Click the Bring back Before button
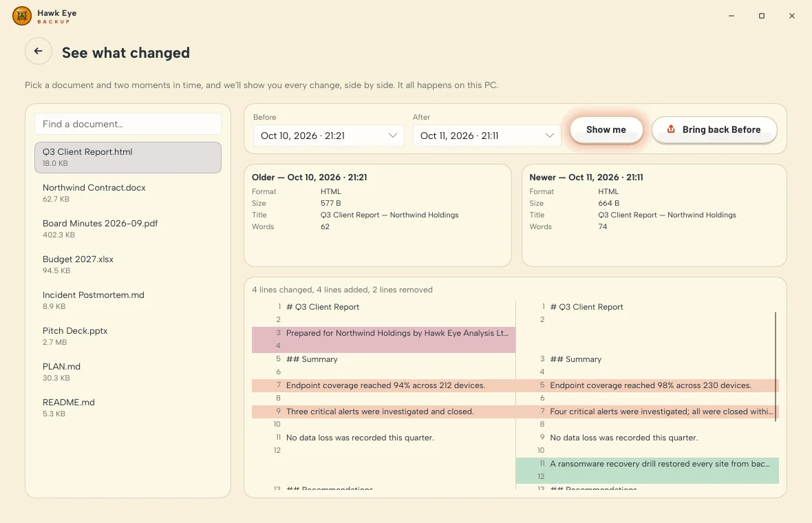This screenshot has width=812, height=523. 714,130
